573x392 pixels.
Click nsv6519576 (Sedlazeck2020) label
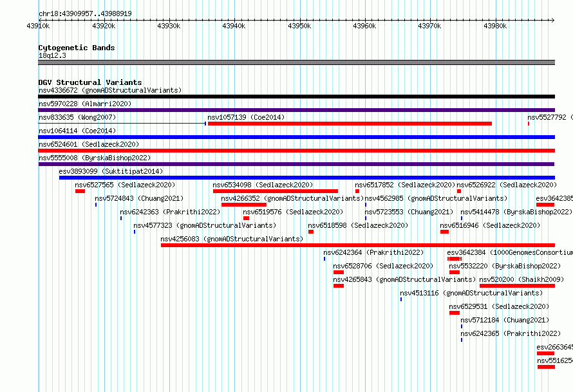[x=293, y=212]
